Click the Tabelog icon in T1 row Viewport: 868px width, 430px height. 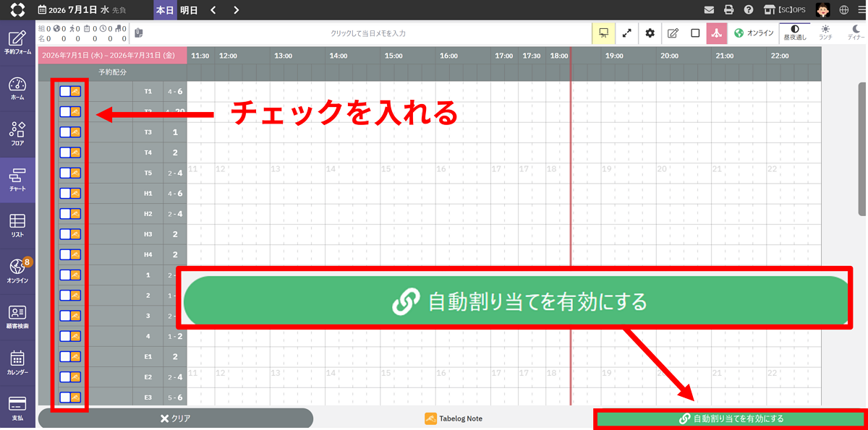[76, 92]
